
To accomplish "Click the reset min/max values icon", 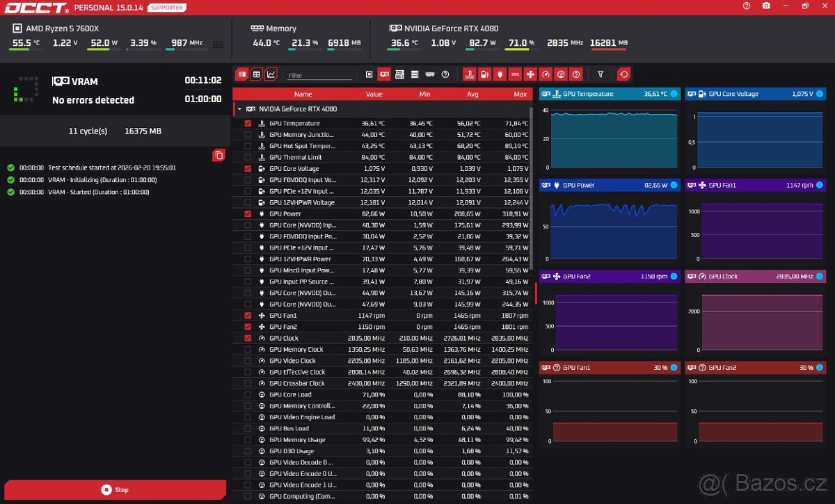I will (x=624, y=74).
